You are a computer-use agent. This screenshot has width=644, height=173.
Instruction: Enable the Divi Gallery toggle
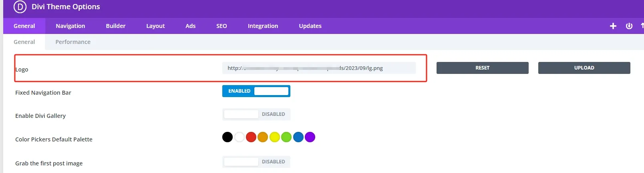[x=256, y=114]
